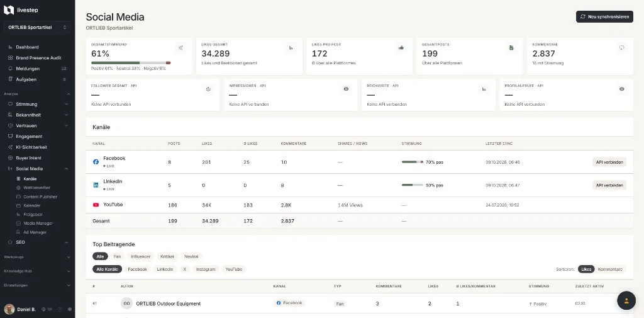Click the Facebook logo in Kanäle table
The height and width of the screenshot is (318, 644).
pyautogui.click(x=96, y=162)
